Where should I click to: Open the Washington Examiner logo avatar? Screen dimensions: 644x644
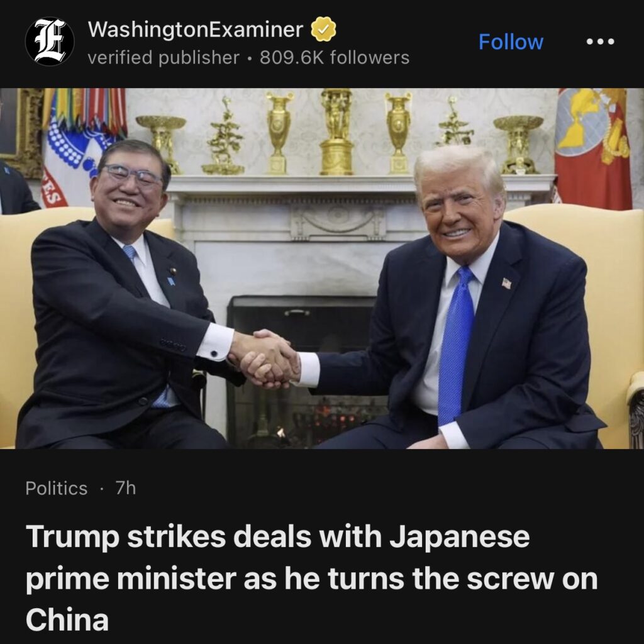[50, 42]
